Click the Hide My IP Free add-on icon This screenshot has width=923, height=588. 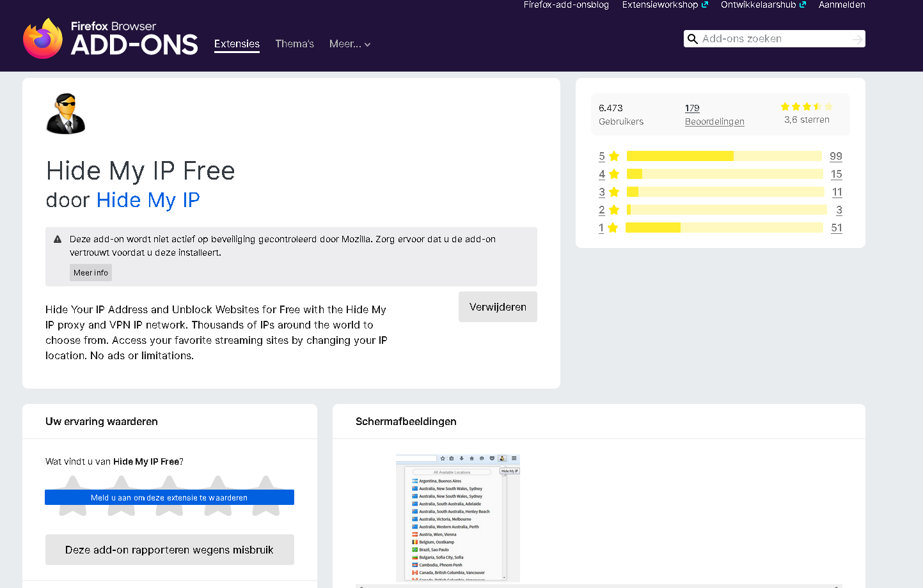[x=66, y=114]
